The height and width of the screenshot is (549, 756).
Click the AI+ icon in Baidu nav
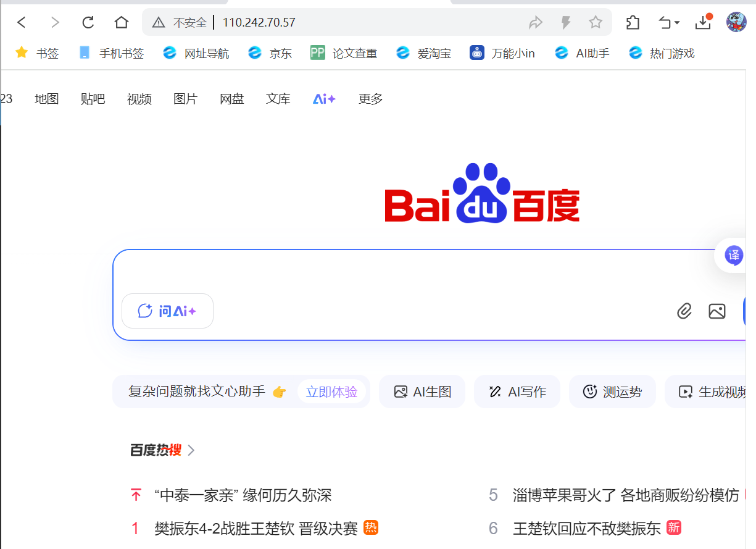[324, 99]
